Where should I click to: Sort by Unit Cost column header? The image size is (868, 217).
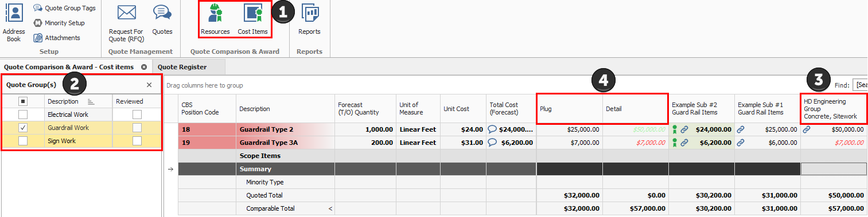click(462, 108)
